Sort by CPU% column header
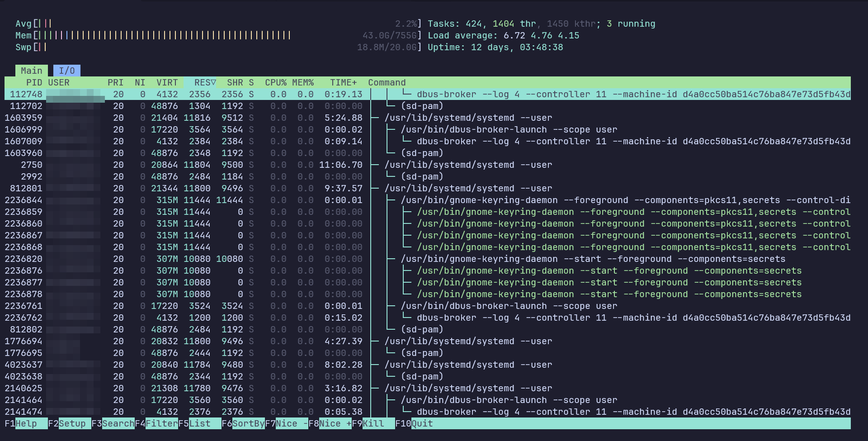Screen dimensions: 868x441 coord(276,82)
